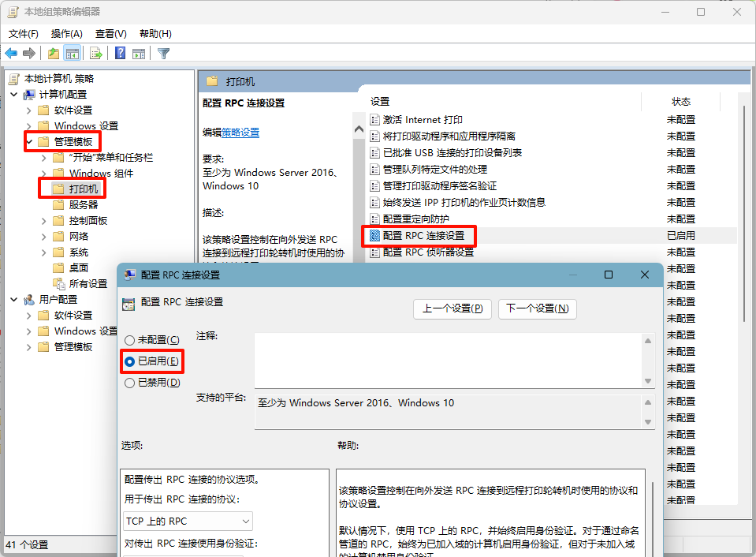Click the 网络 folder icon
Screen dimensions: 756x557
[x=58, y=237]
